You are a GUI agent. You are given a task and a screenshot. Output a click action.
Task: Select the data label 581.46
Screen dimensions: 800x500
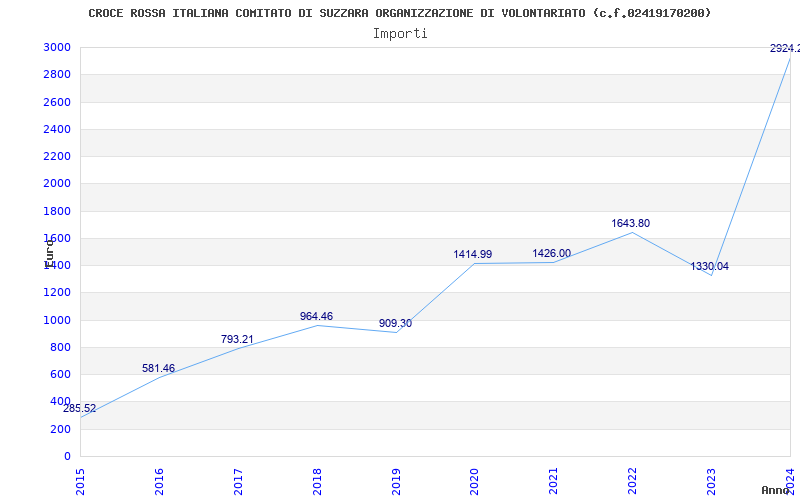[x=158, y=368]
